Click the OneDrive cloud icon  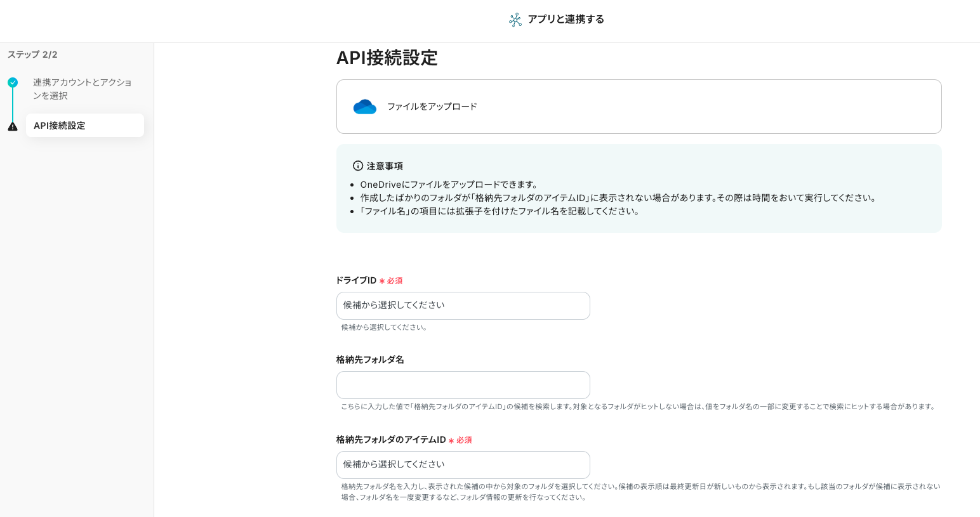pyautogui.click(x=365, y=107)
